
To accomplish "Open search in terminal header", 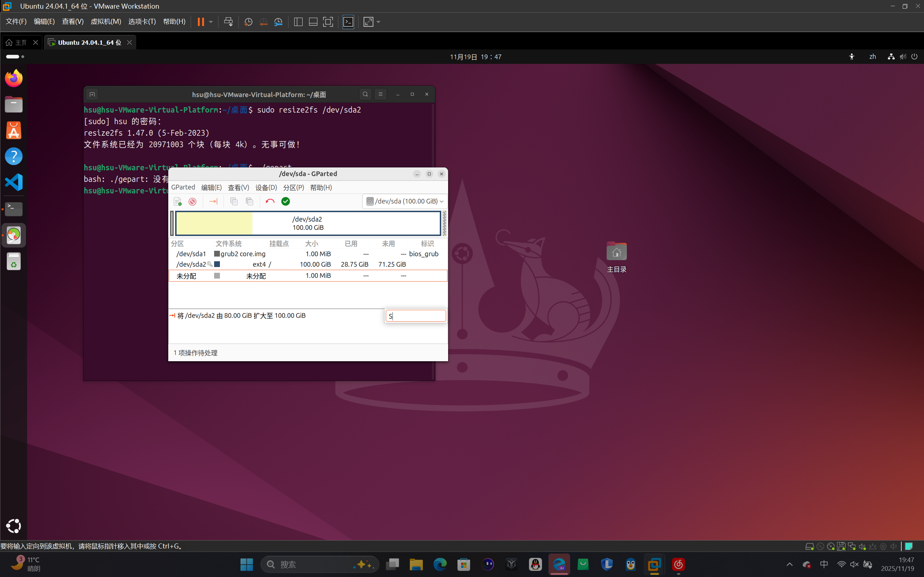I will tap(365, 94).
